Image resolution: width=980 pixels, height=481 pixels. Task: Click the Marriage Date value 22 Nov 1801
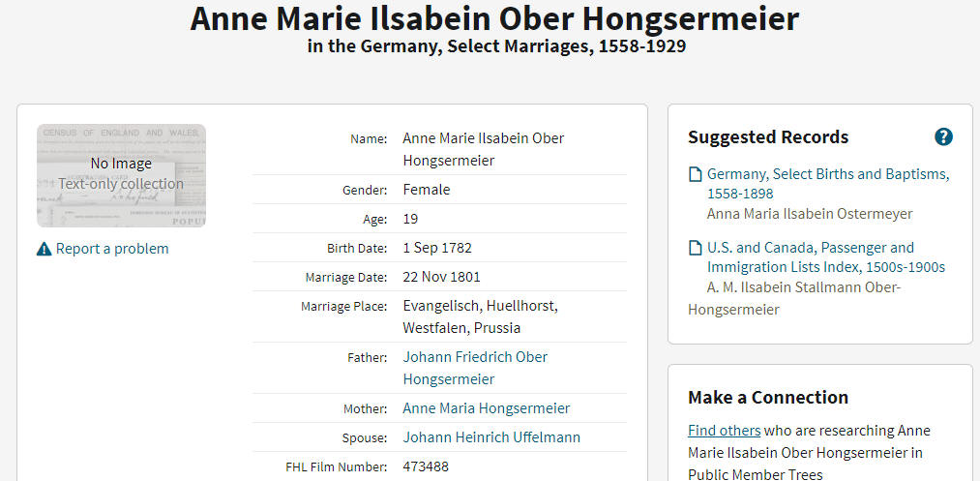pos(441,277)
